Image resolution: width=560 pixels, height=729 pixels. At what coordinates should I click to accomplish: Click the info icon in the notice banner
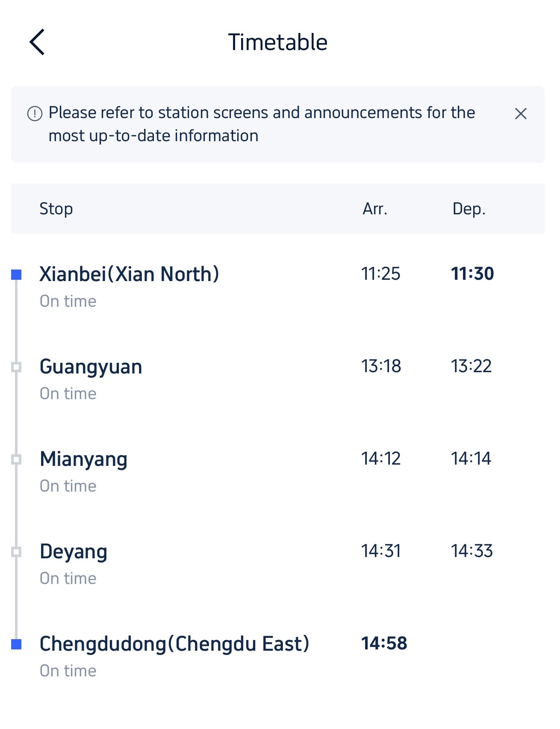click(x=35, y=114)
